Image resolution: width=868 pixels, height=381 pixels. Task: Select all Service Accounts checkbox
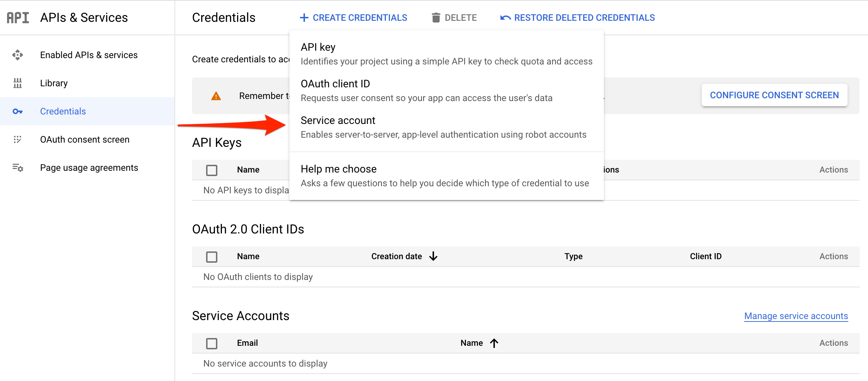click(x=212, y=343)
